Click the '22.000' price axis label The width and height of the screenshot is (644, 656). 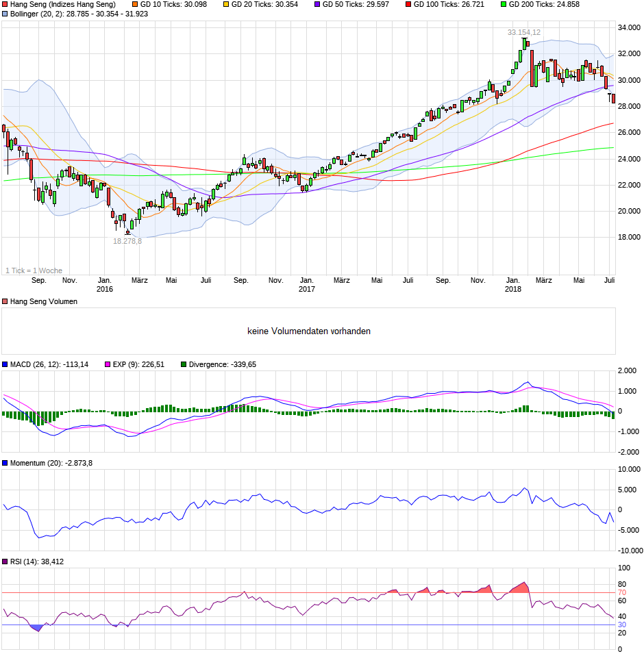(629, 185)
